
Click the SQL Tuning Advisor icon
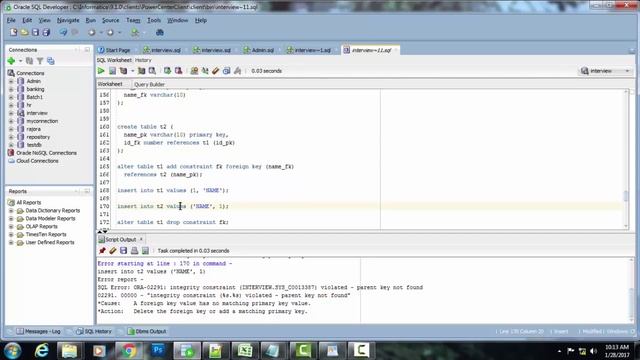[152, 71]
